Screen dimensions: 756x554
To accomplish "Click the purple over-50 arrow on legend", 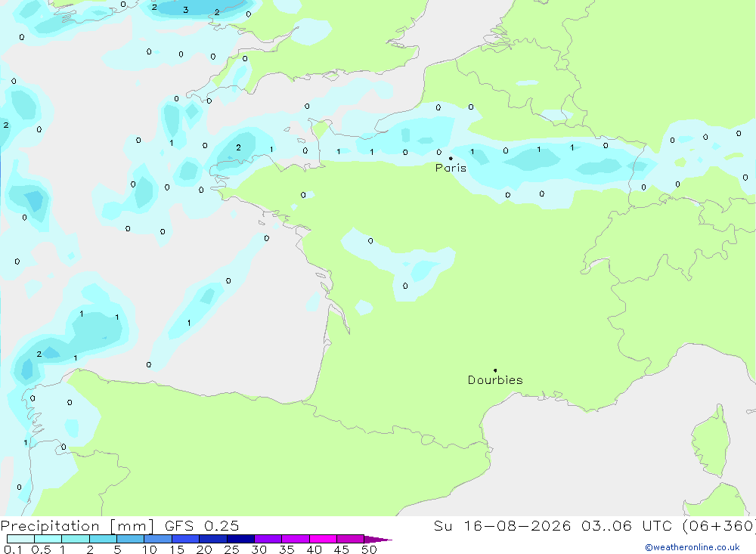I will (377, 540).
